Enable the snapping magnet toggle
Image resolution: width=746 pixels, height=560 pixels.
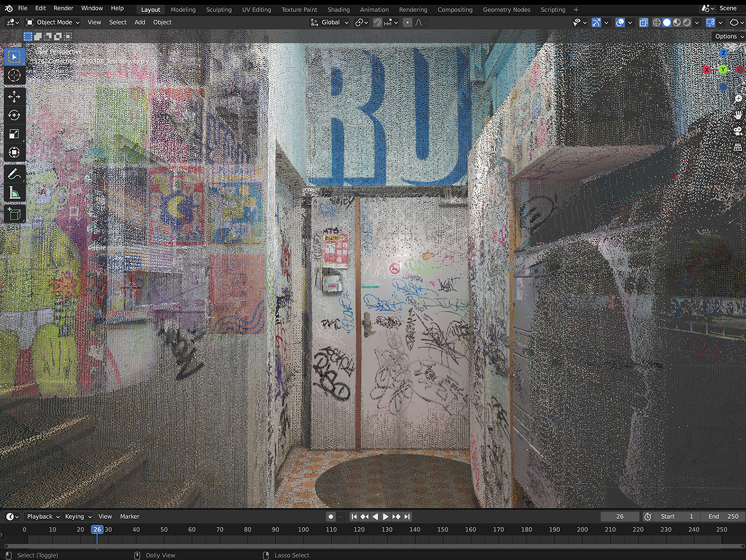pos(377,22)
